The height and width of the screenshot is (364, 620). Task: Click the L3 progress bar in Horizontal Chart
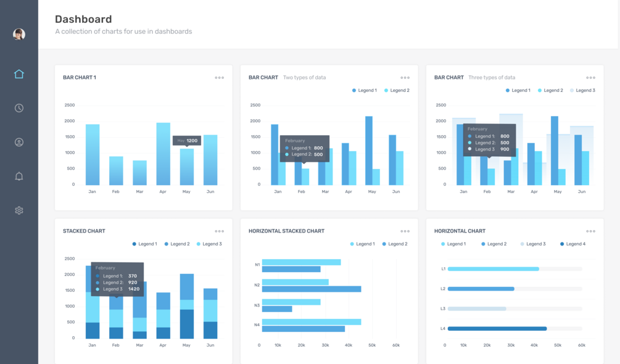[x=515, y=308]
